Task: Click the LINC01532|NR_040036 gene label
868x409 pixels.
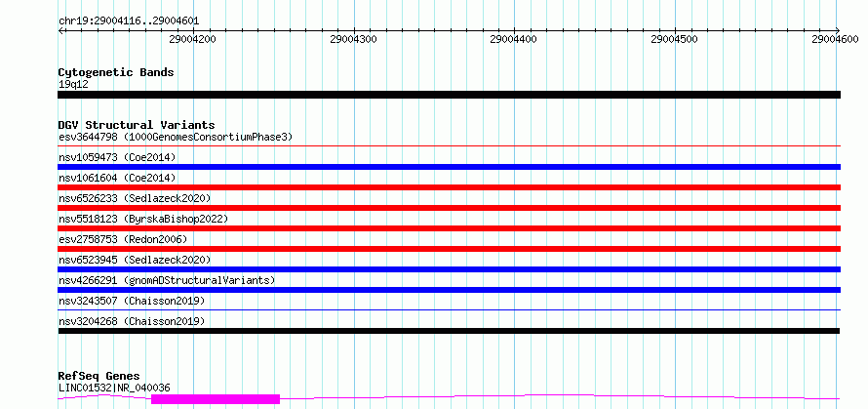Action: coord(114,388)
